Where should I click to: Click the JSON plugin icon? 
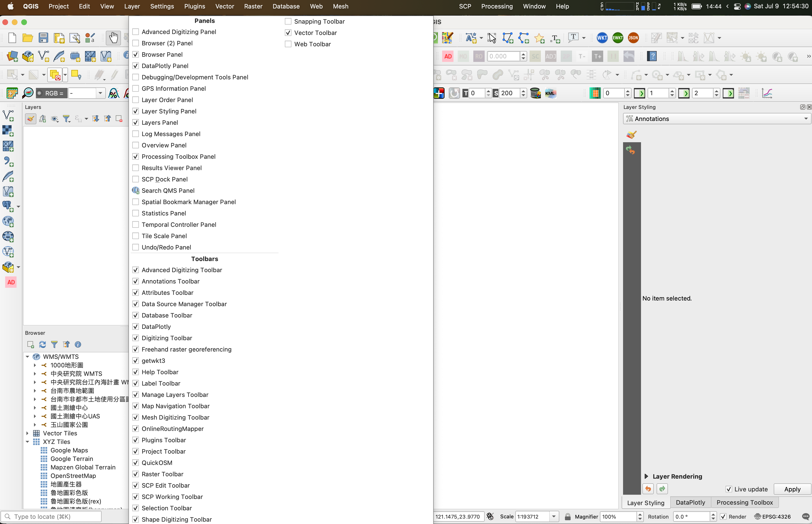[633, 38]
